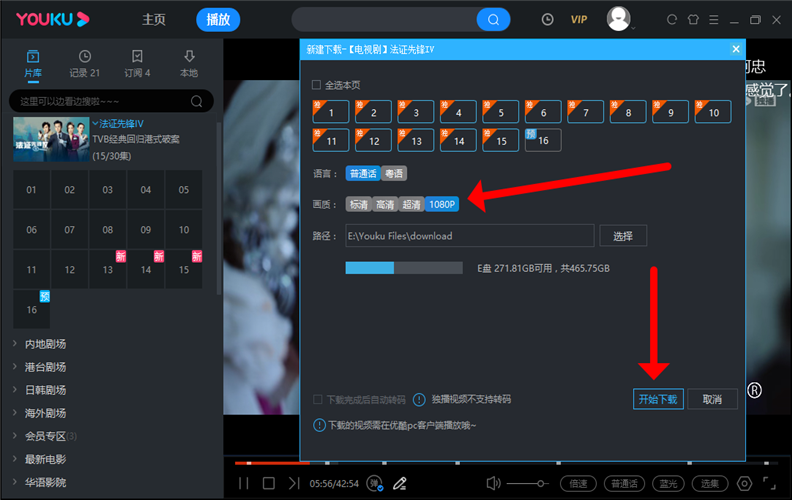
Task: Toggle the danmaku (弹) bullet comments icon
Action: click(374, 483)
